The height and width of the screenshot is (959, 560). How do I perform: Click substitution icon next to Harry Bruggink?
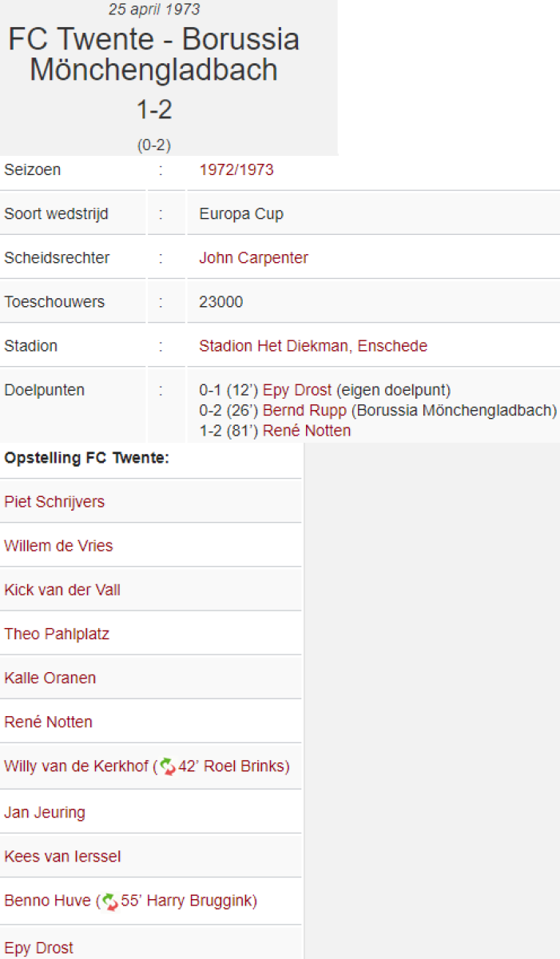point(110,901)
